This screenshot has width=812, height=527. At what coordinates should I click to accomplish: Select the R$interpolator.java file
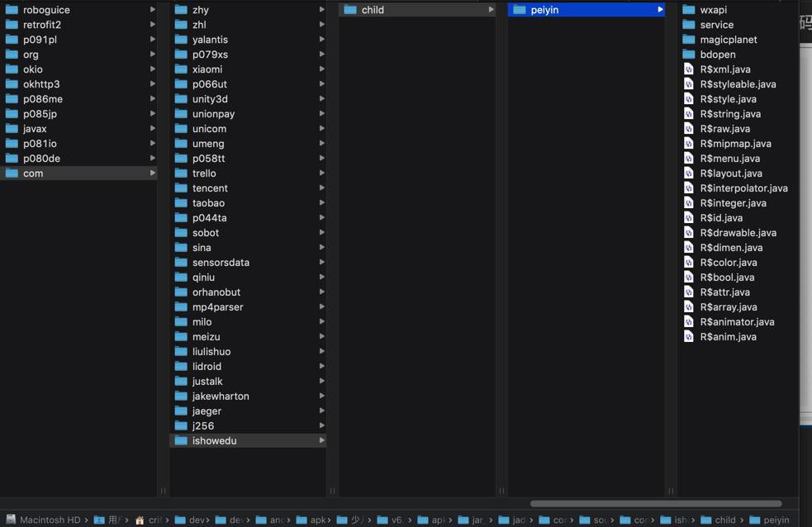coord(737,188)
